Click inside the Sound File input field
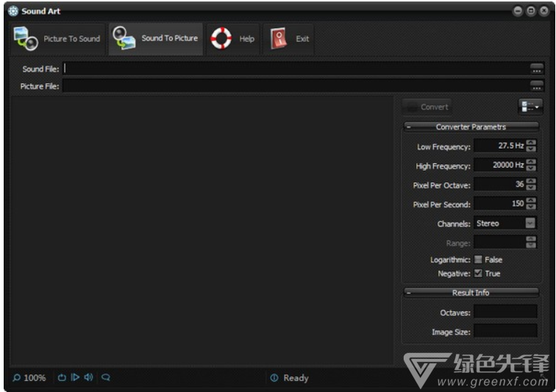Screen dimensions: 556x392 pos(296,69)
